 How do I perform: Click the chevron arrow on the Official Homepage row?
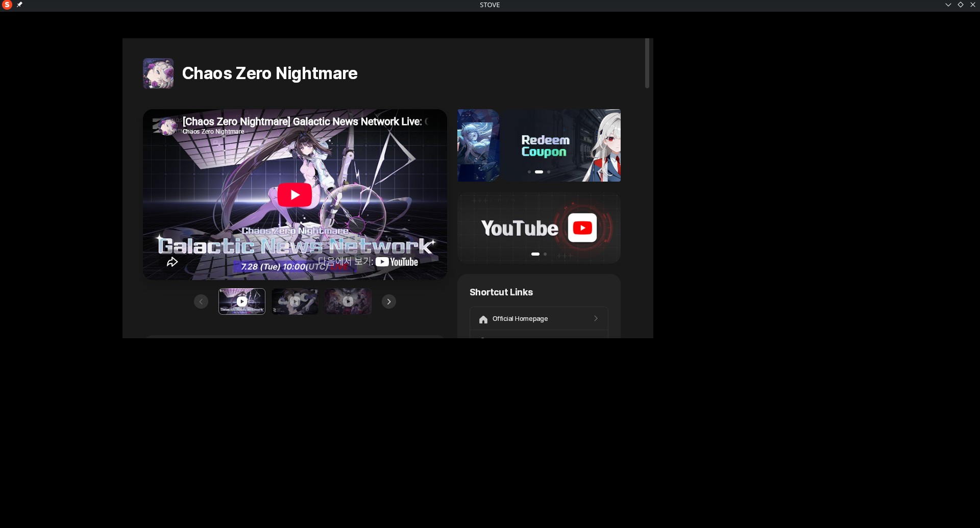[596, 319]
